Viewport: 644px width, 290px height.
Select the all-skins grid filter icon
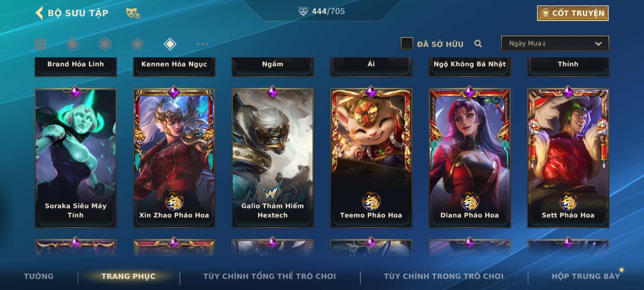tap(40, 44)
